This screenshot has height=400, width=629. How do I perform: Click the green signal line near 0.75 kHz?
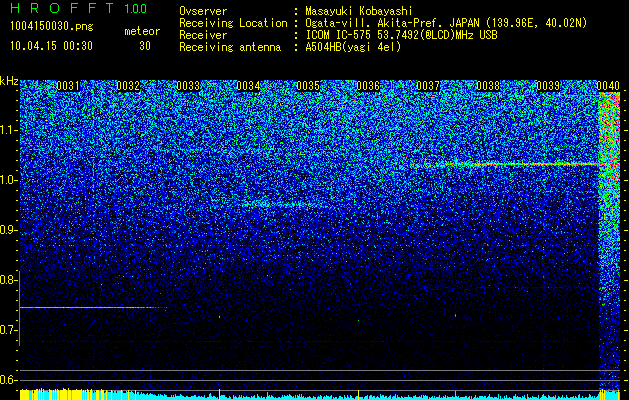click(93, 307)
